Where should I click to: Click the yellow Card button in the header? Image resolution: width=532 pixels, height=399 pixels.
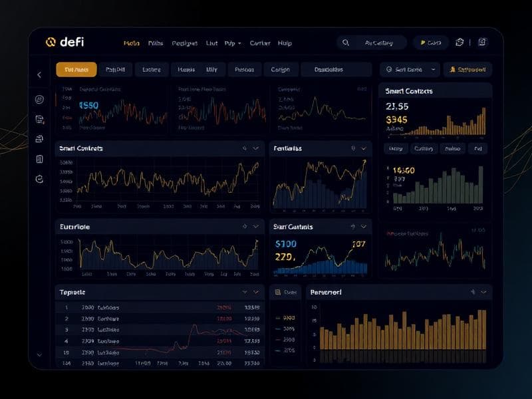[431, 42]
